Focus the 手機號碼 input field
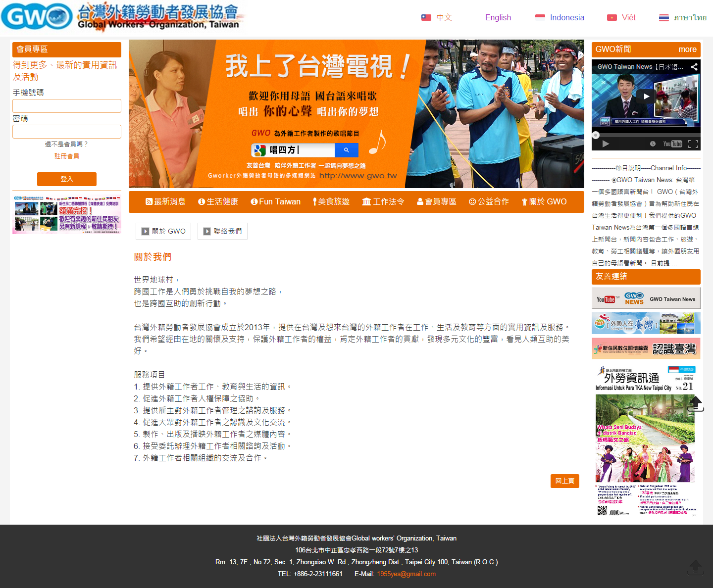The height and width of the screenshot is (588, 713). click(67, 106)
